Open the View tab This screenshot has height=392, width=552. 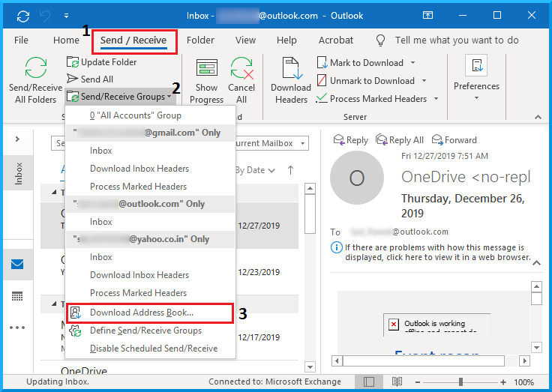pyautogui.click(x=245, y=40)
